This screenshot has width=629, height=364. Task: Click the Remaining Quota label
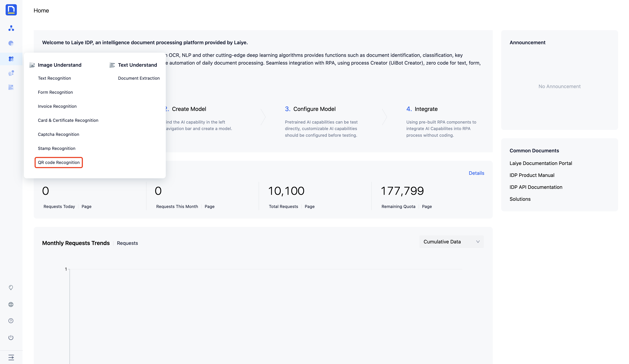[x=398, y=207]
